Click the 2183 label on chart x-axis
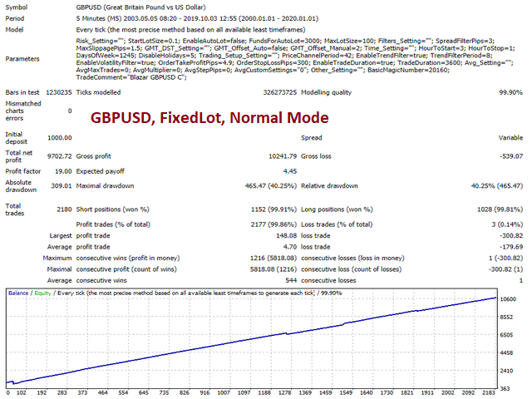 pos(486,393)
